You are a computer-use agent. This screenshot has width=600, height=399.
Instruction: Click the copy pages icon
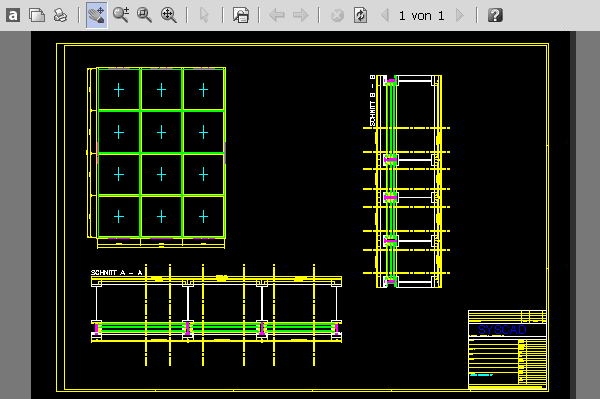click(x=37, y=16)
